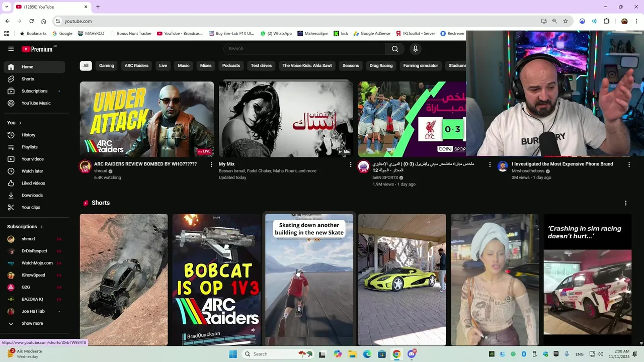Open Watch later in the sidebar
Viewport: 644px width, 362px height.
point(34,171)
